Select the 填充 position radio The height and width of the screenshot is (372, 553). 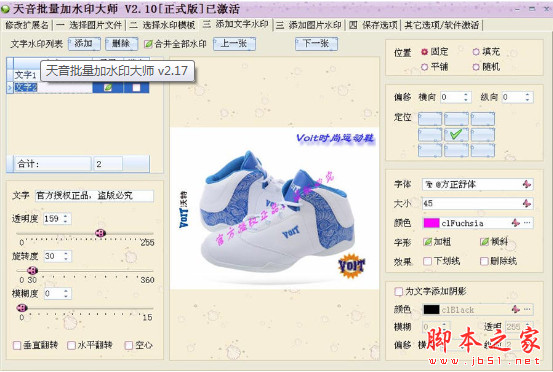tap(476, 52)
